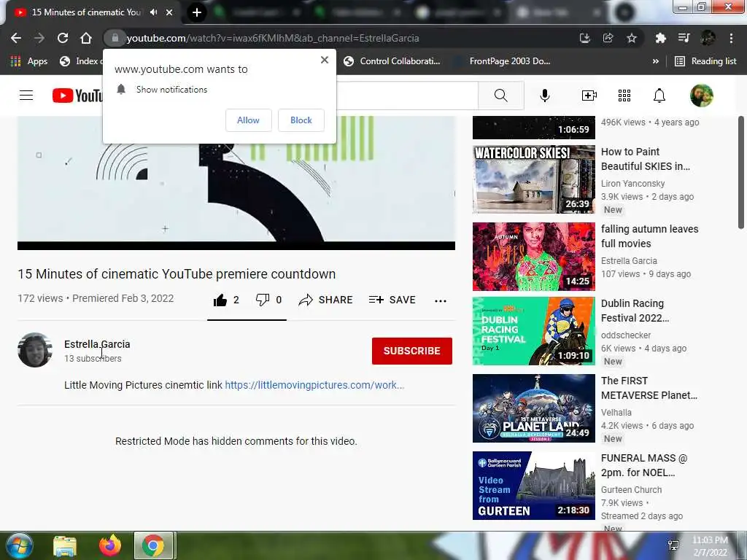Open Estrella Garcia channel name
747x560 pixels.
[97, 344]
